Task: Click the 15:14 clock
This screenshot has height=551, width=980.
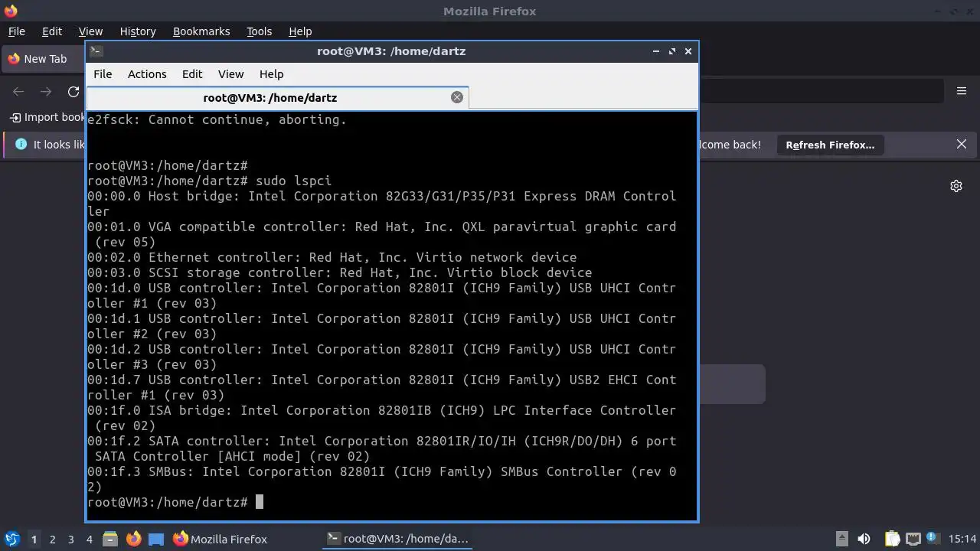Action: point(962,539)
